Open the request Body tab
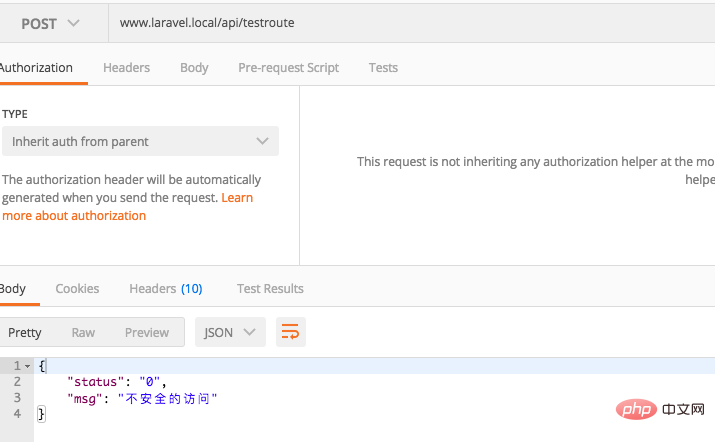Screen dimensions: 715x442 tap(194, 68)
